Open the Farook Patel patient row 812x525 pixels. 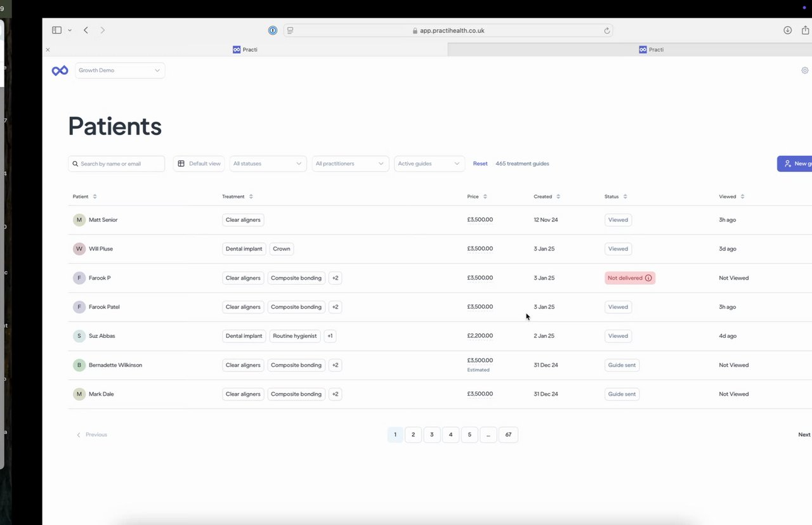(x=440, y=307)
